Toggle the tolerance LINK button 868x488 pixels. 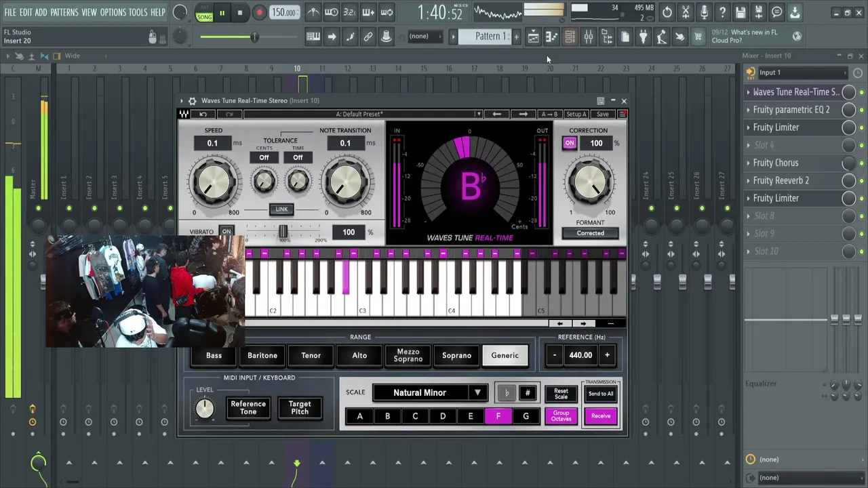tap(281, 209)
